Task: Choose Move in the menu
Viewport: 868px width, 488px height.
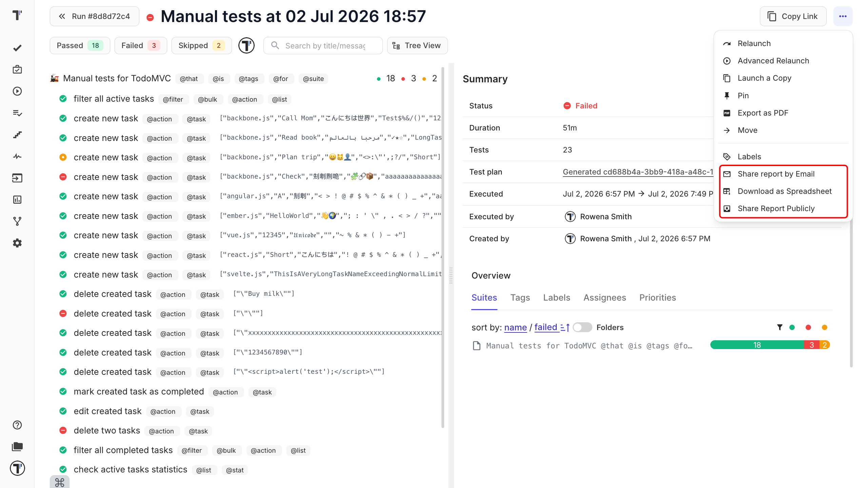Action: [783, 130]
